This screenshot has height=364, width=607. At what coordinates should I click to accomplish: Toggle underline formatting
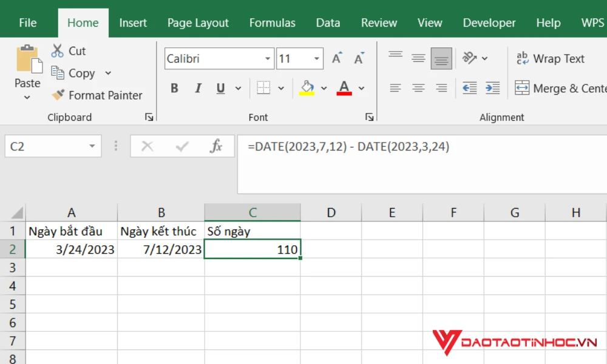click(220, 87)
